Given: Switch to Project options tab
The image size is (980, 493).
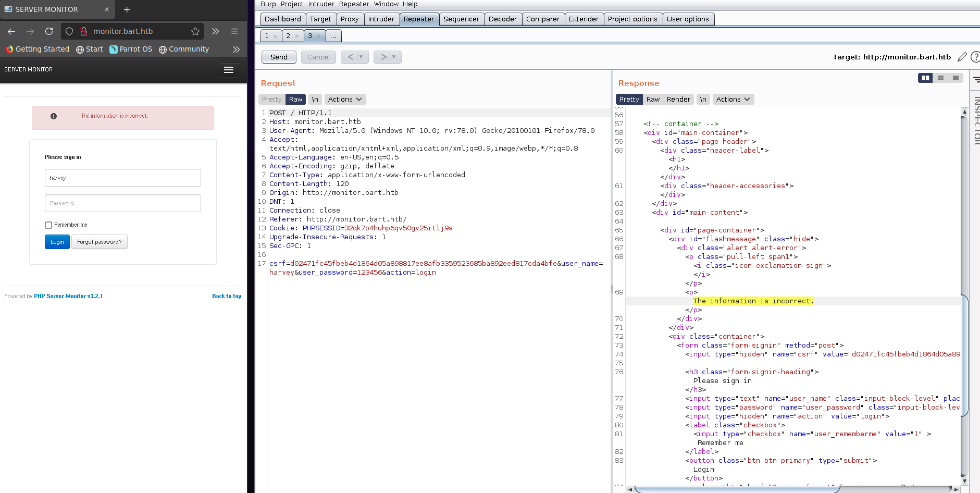Looking at the screenshot, I should click(x=632, y=19).
